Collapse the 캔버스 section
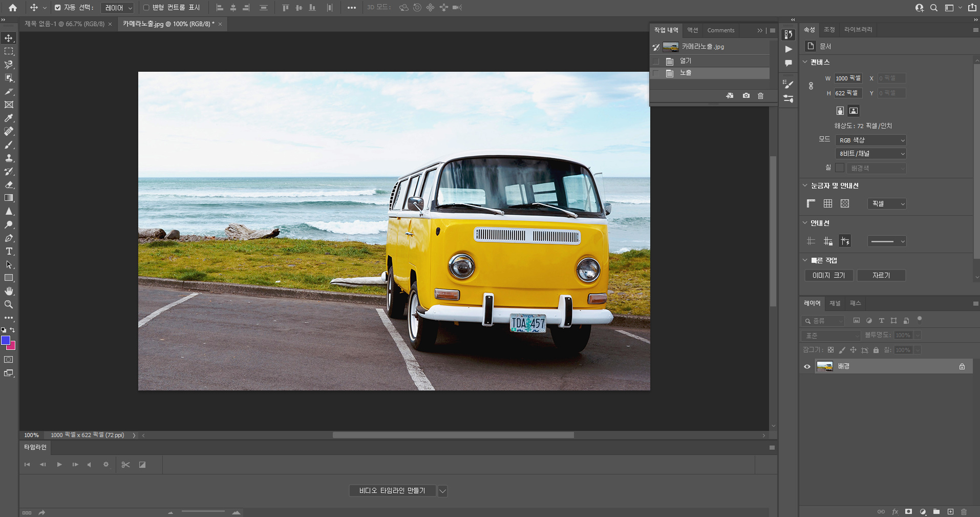This screenshot has width=980, height=517. 805,62
